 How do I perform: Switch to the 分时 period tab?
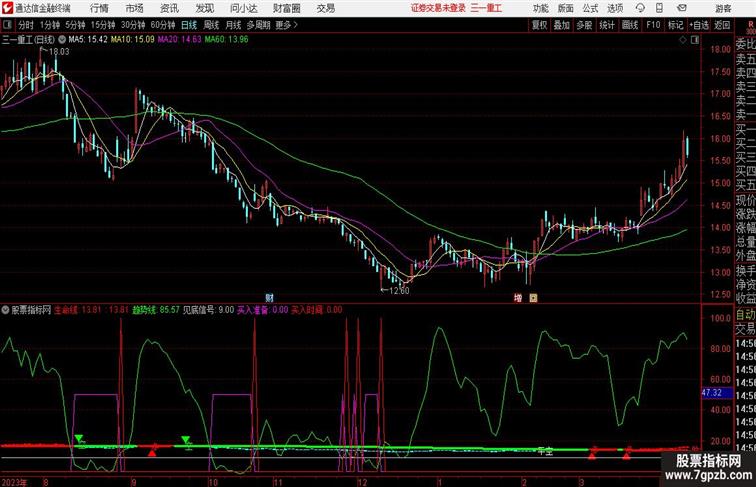click(26, 25)
